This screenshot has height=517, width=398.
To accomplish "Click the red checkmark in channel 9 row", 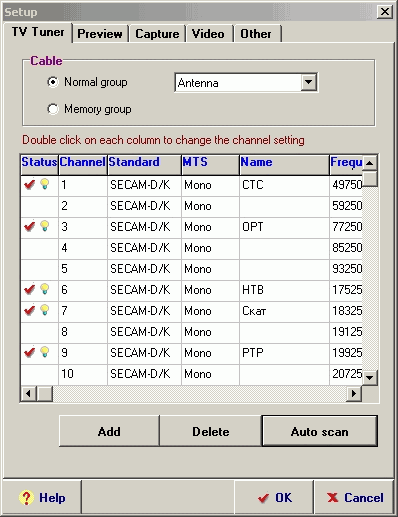I will (30, 352).
